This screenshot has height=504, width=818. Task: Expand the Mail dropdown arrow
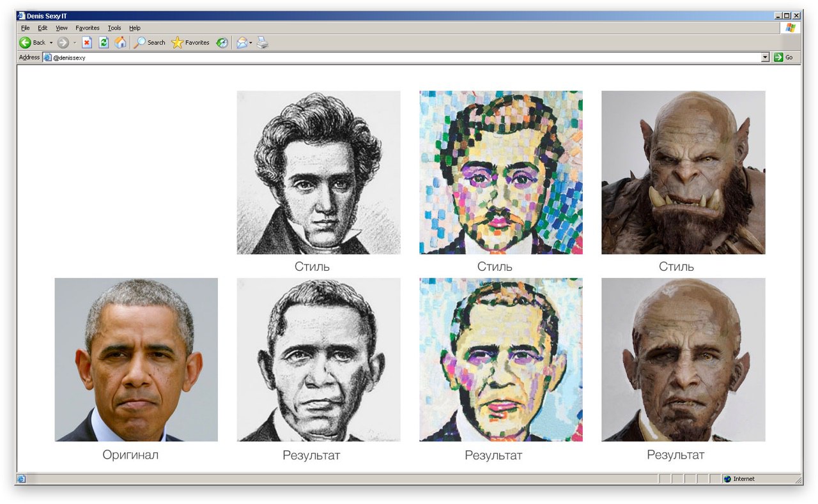tap(251, 43)
